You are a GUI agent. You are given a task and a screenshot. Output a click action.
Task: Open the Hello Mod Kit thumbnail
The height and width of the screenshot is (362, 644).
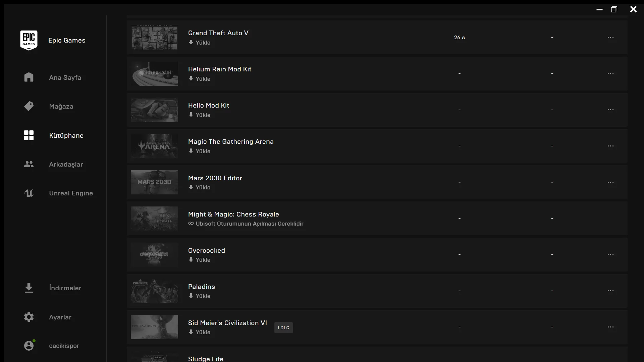click(154, 110)
